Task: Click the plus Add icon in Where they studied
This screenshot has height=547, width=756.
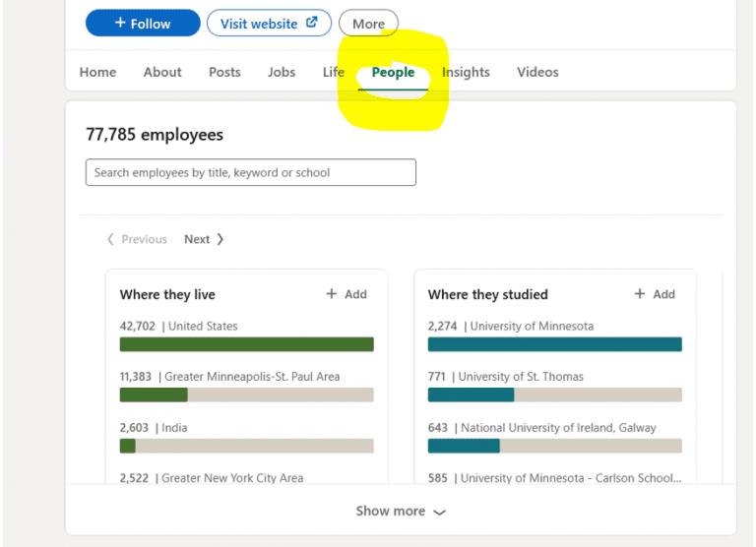Action: pos(640,294)
